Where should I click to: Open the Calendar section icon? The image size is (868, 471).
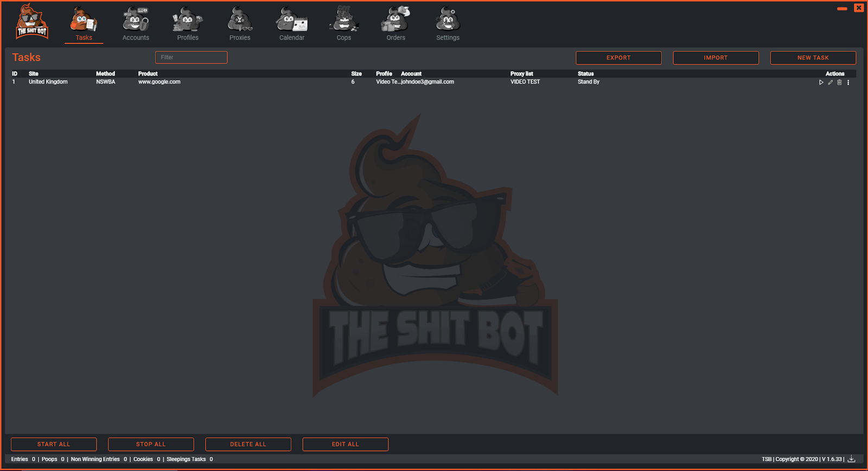(292, 20)
